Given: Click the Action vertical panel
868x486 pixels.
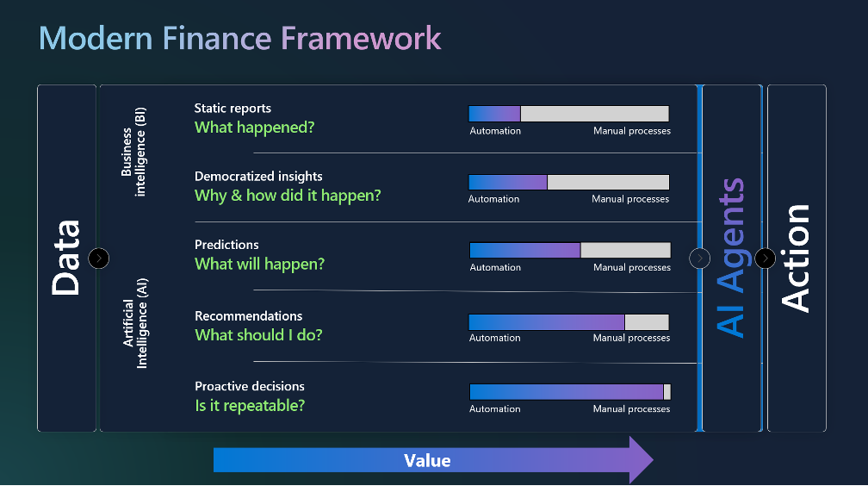Looking at the screenshot, I should [x=797, y=259].
